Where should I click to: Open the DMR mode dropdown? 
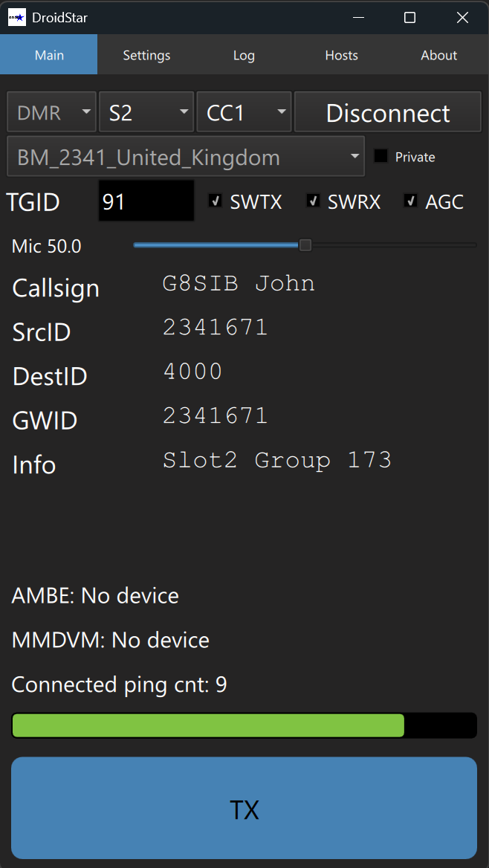(x=52, y=112)
